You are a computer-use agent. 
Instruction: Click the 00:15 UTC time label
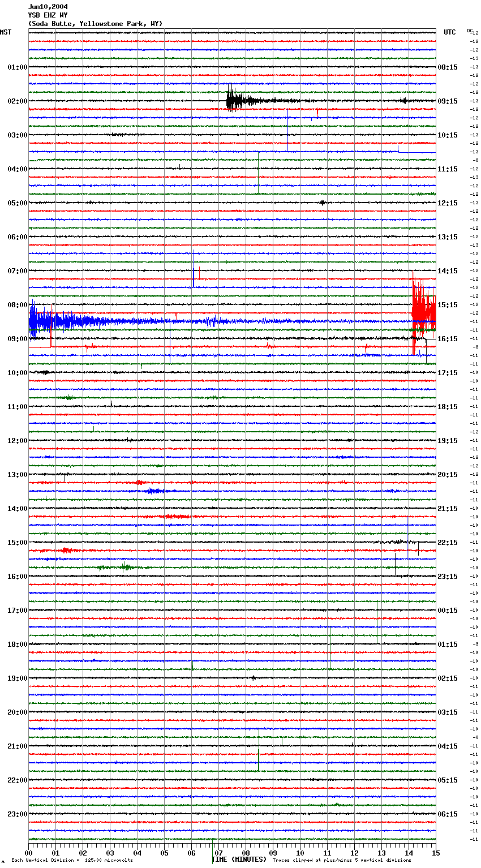click(448, 611)
